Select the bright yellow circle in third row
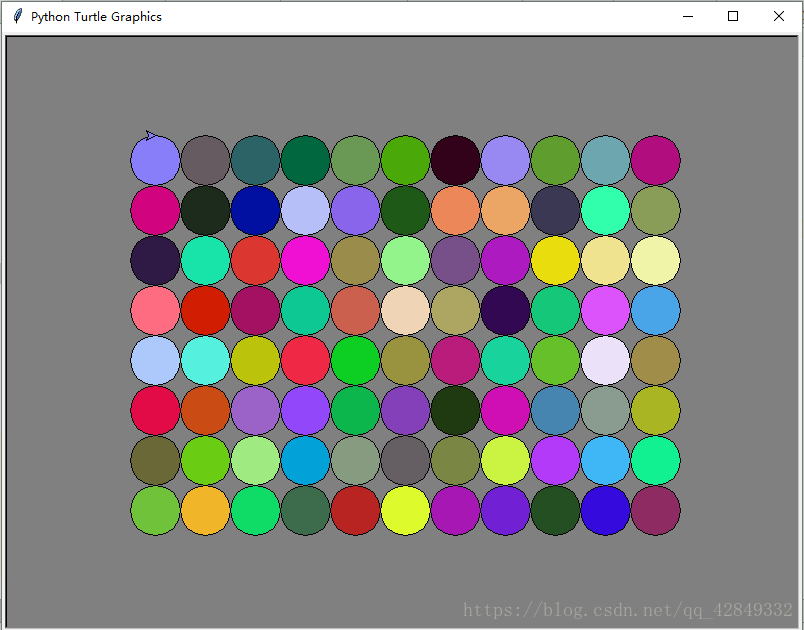 pyautogui.click(x=555, y=260)
